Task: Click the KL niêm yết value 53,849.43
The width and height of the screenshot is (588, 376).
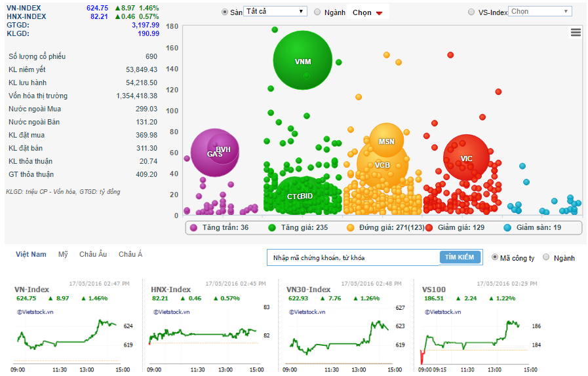Action: coord(142,69)
